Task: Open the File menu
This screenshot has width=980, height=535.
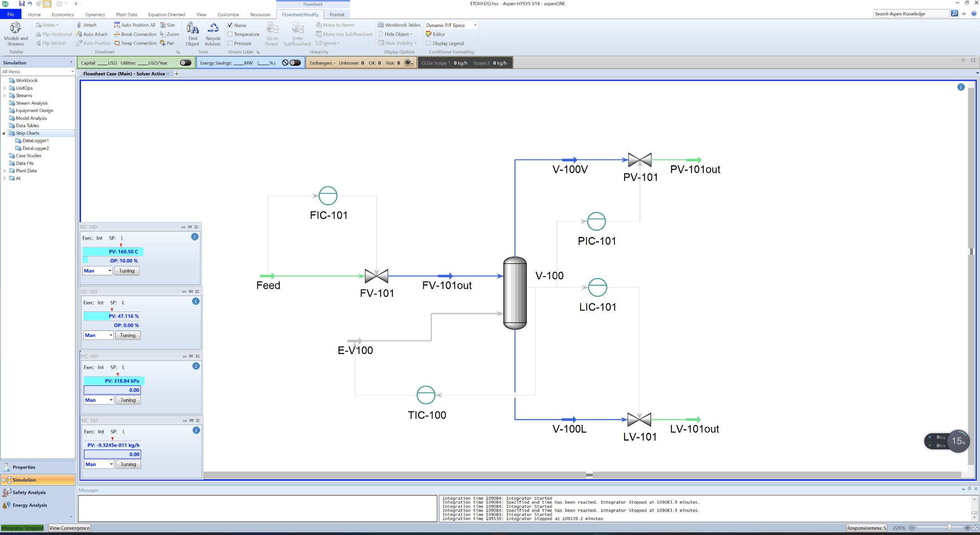Action: [x=11, y=14]
